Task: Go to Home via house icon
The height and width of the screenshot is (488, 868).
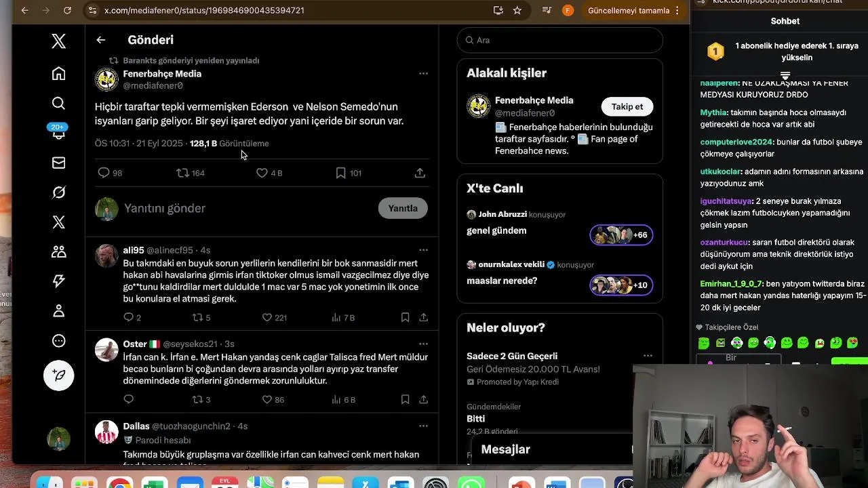Action: coord(59,73)
